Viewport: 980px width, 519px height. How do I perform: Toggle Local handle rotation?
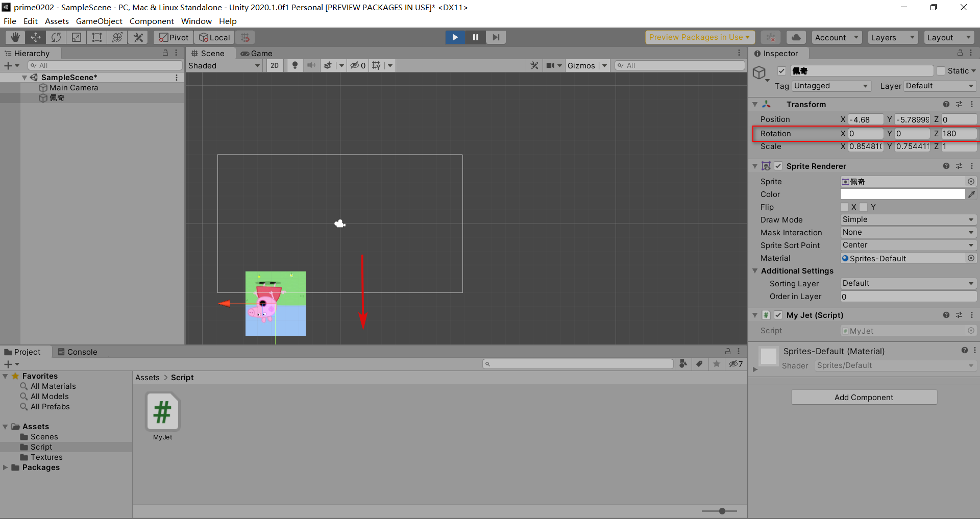click(x=214, y=37)
